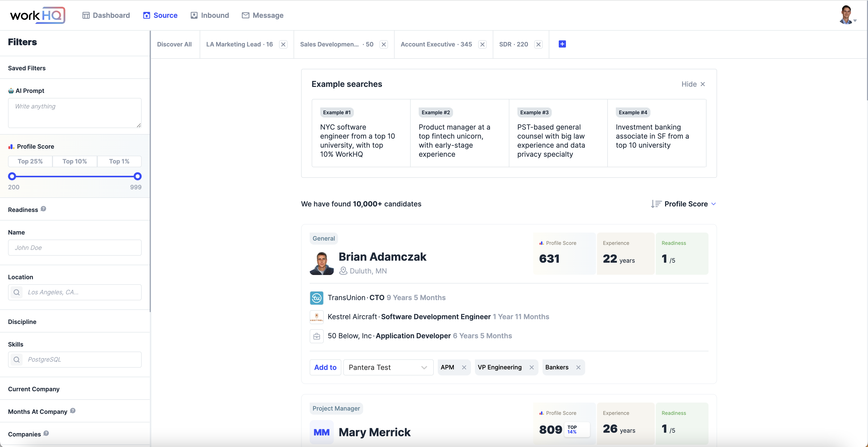The width and height of the screenshot is (868, 447).
Task: Click the Companies help question icon
Action: [46, 433]
